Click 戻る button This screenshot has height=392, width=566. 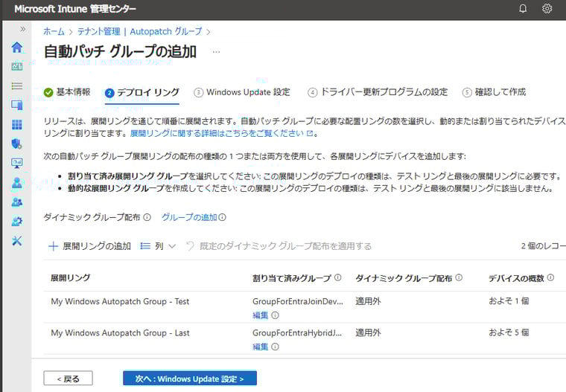69,379
